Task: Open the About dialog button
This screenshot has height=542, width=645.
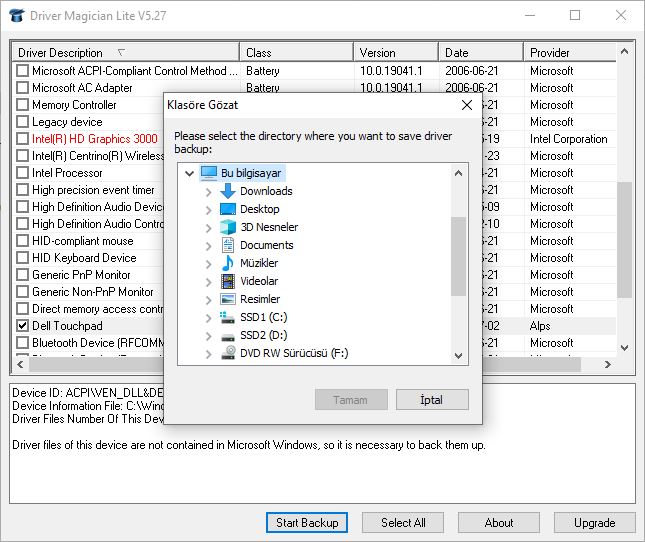Action: pos(499,523)
